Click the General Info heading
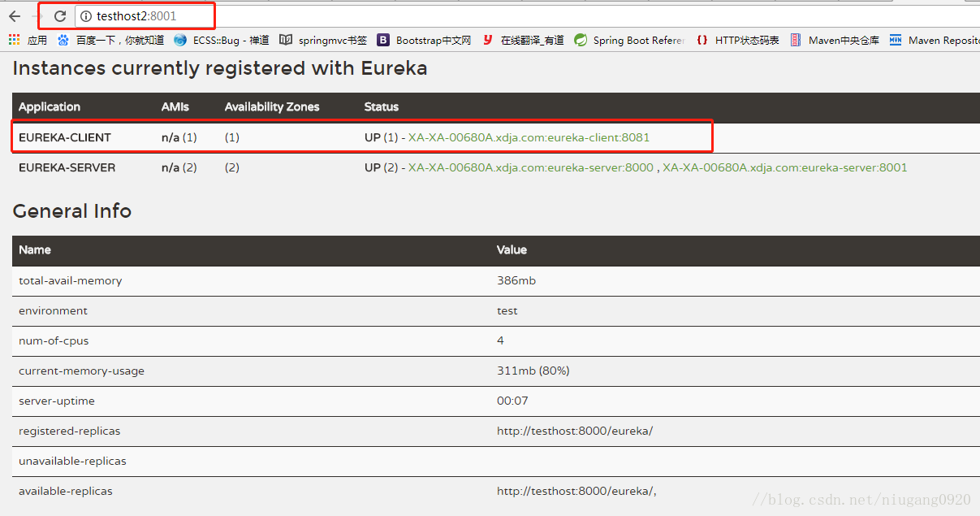The image size is (980, 516). 71,210
